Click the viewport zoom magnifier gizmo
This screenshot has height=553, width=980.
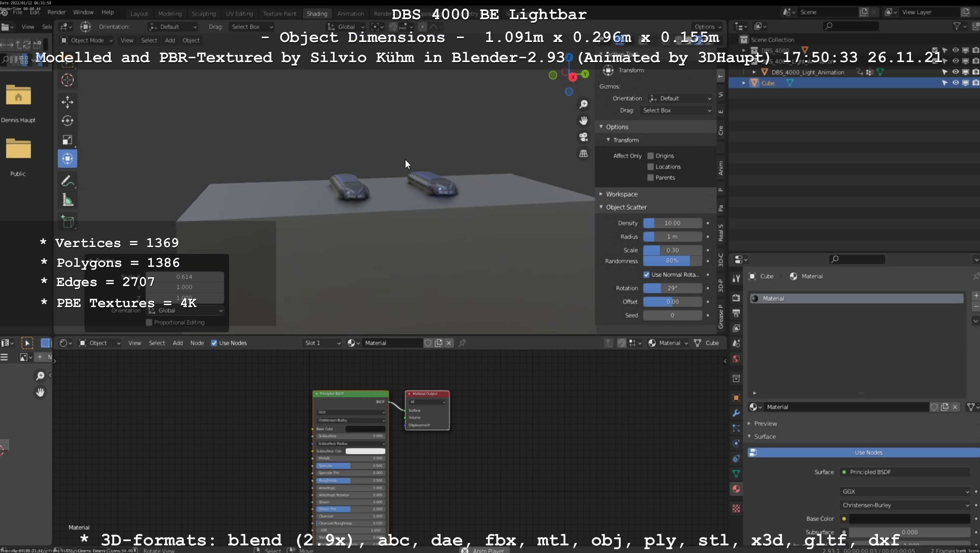click(x=583, y=104)
